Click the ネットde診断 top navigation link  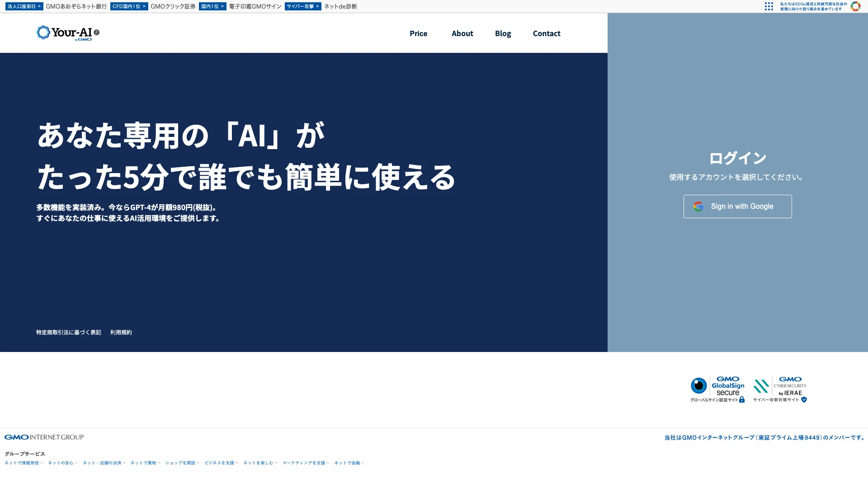tap(340, 6)
